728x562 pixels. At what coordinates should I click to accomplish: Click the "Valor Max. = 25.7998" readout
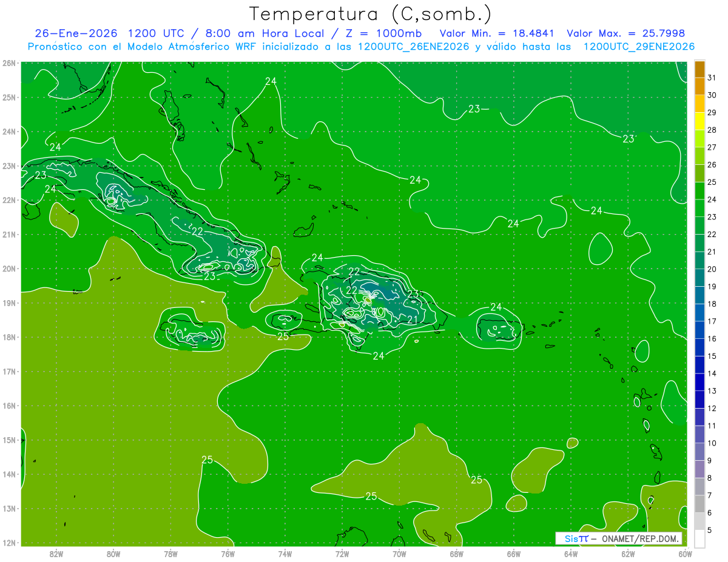click(625, 33)
